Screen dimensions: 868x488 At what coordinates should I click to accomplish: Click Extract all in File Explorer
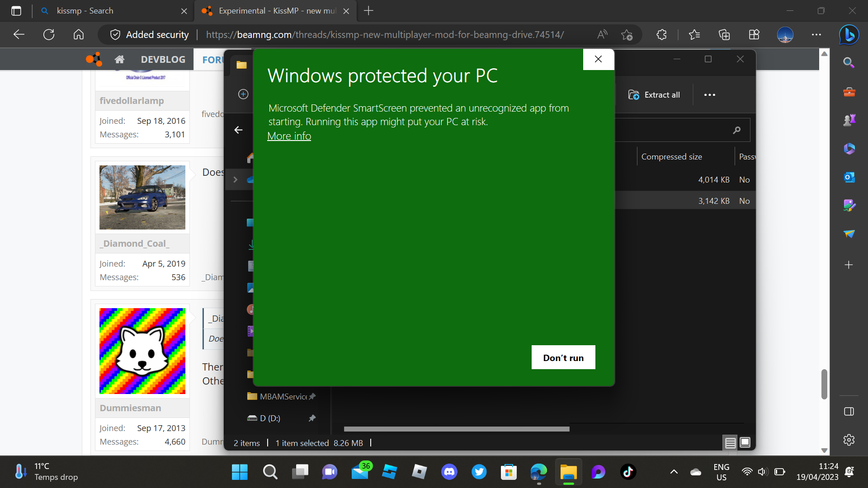pos(654,95)
